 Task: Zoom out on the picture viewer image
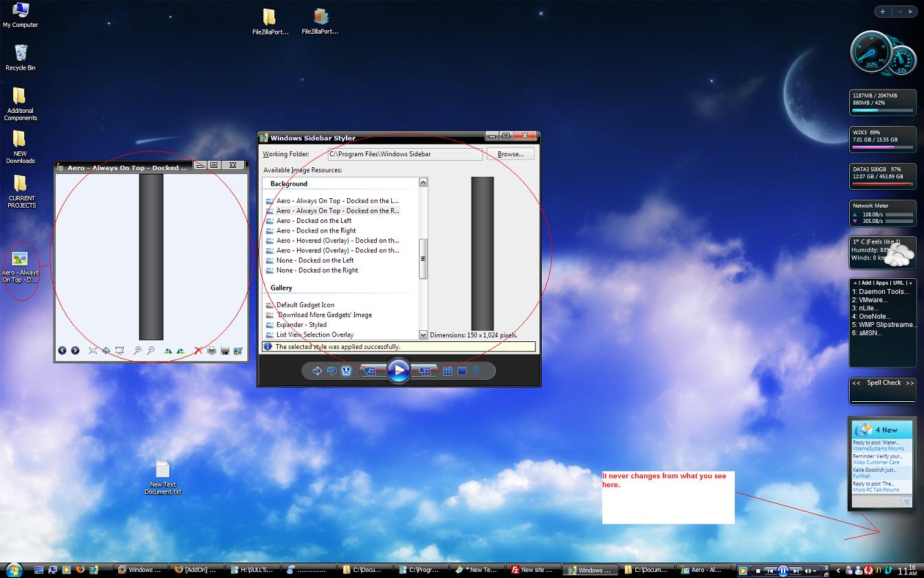(151, 351)
